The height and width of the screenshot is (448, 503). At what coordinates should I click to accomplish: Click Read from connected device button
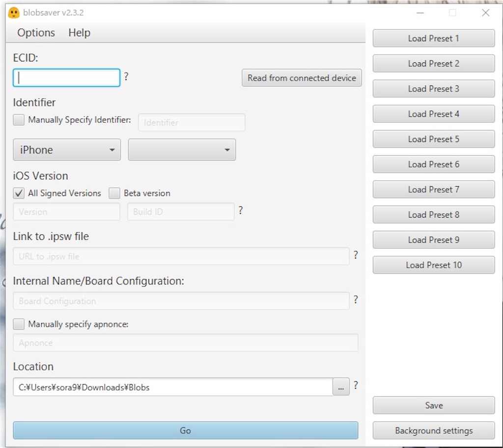coord(302,78)
